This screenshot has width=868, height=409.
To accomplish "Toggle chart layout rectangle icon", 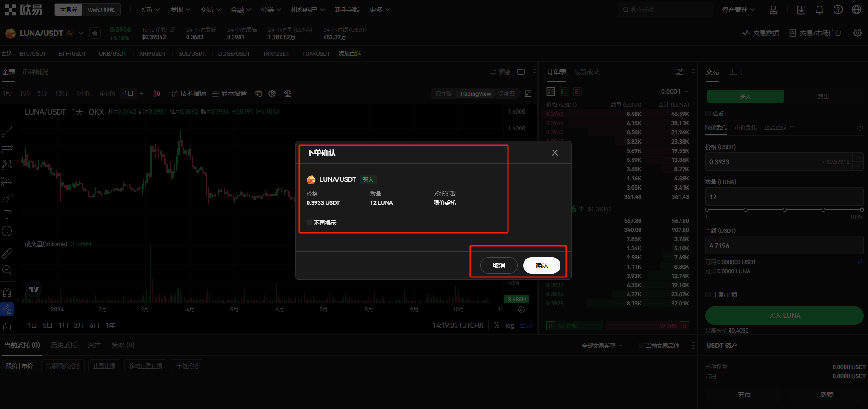I will [521, 72].
